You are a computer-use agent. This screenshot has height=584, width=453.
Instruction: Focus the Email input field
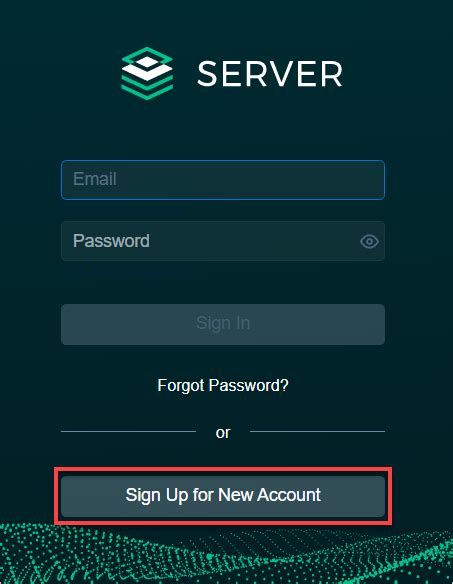(x=223, y=180)
